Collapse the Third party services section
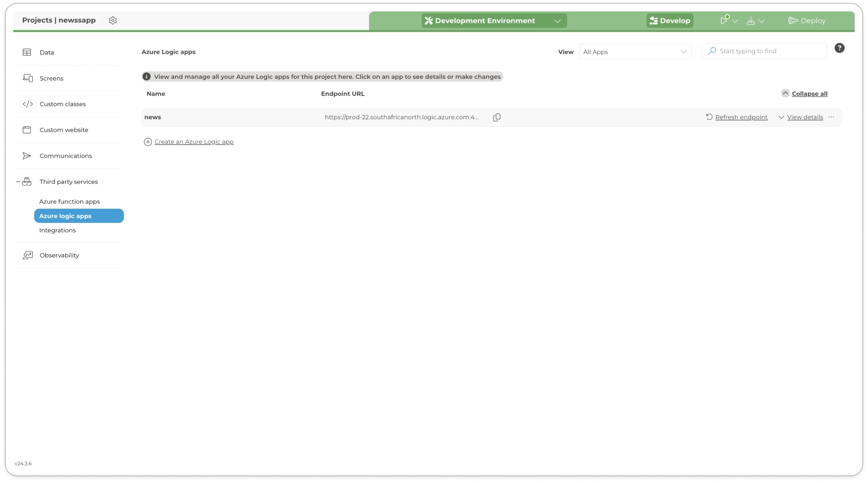Viewport: 868px width, 483px height. pos(18,182)
